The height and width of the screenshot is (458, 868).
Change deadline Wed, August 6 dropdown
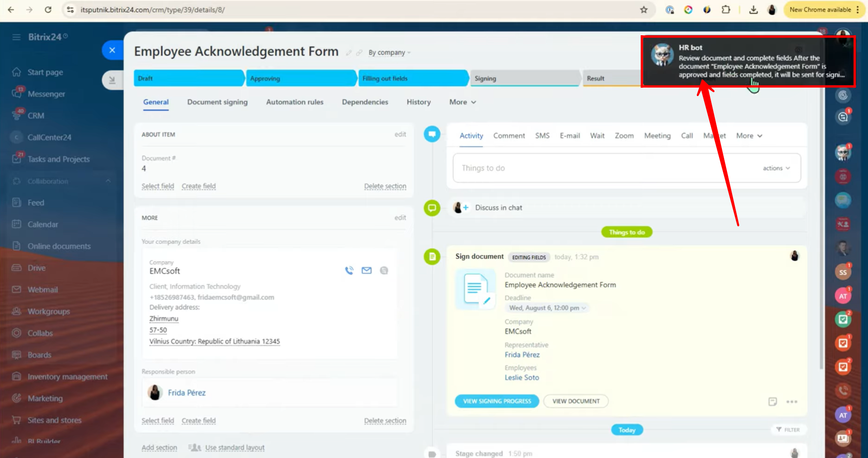(547, 308)
